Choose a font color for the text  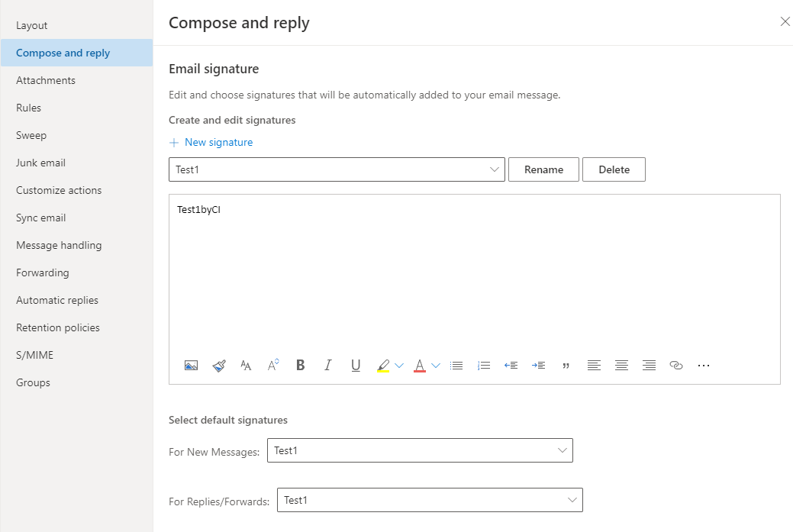(419, 365)
